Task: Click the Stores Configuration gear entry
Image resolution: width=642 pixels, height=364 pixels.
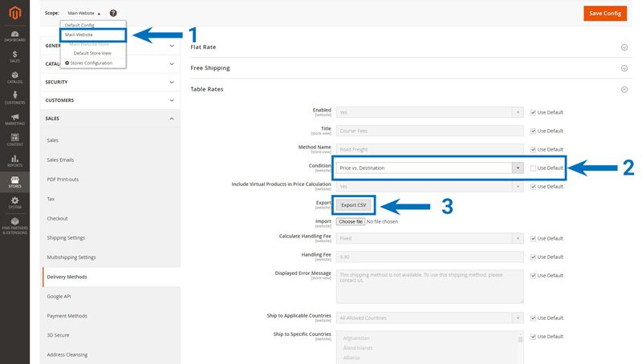Action: pos(89,63)
